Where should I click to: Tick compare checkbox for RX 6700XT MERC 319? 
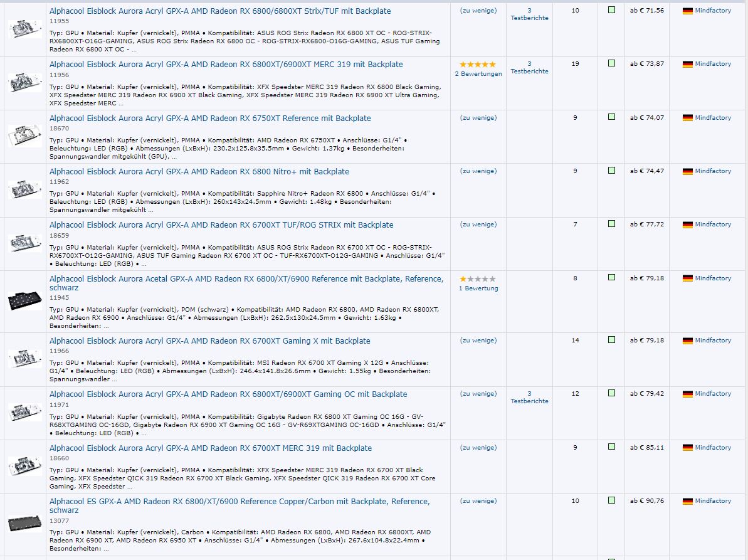pos(611,447)
